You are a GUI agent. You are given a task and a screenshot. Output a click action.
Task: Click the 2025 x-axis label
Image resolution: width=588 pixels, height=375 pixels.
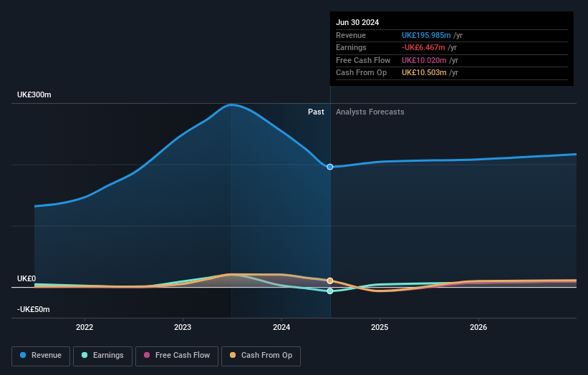tap(380, 328)
